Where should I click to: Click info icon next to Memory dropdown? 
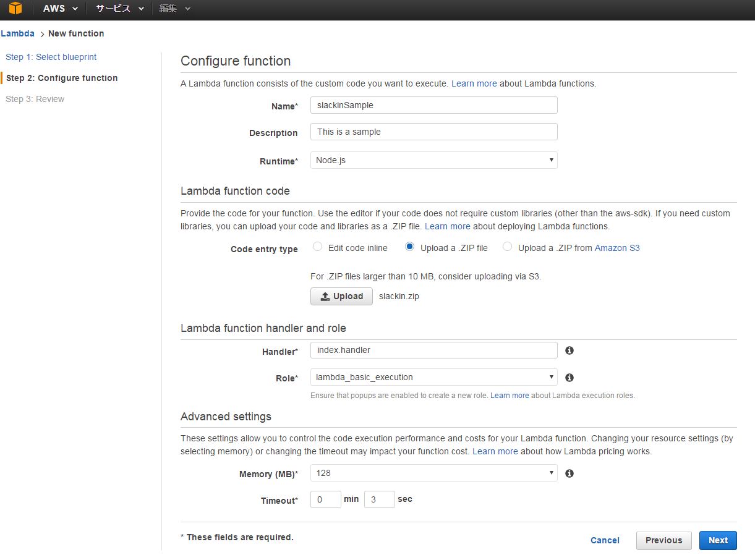point(569,473)
